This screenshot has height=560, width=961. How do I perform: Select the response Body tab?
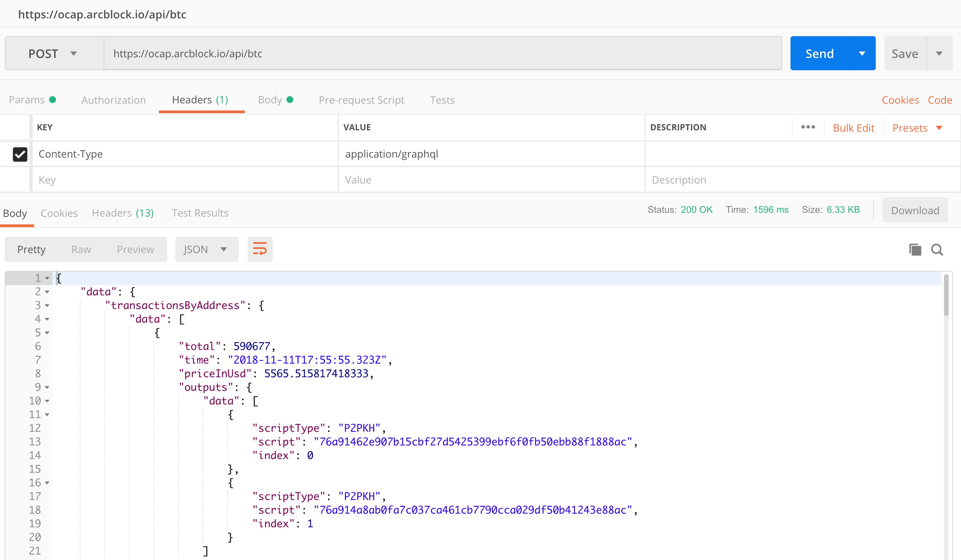[x=15, y=213]
